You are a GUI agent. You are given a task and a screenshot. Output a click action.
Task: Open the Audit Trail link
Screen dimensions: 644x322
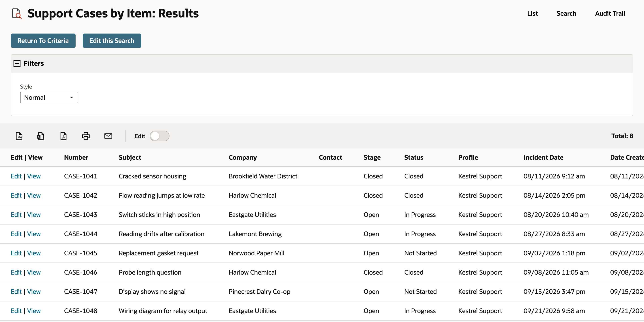click(610, 13)
